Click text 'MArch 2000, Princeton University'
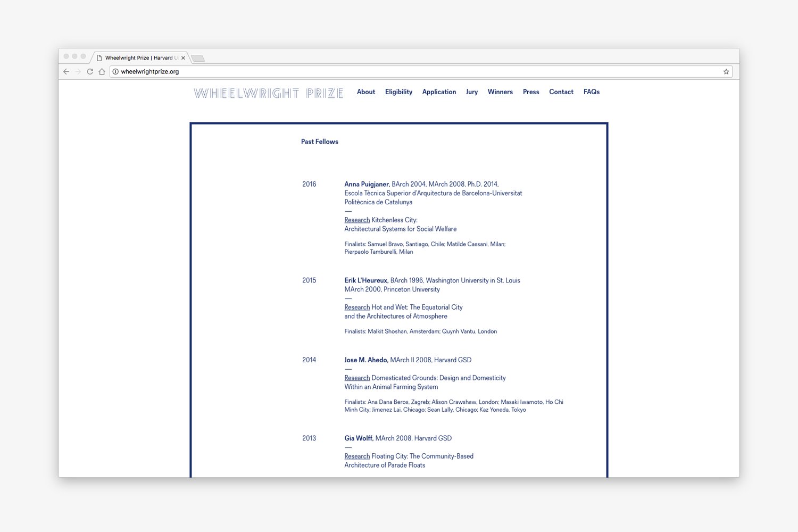The image size is (798, 532). coord(392,289)
